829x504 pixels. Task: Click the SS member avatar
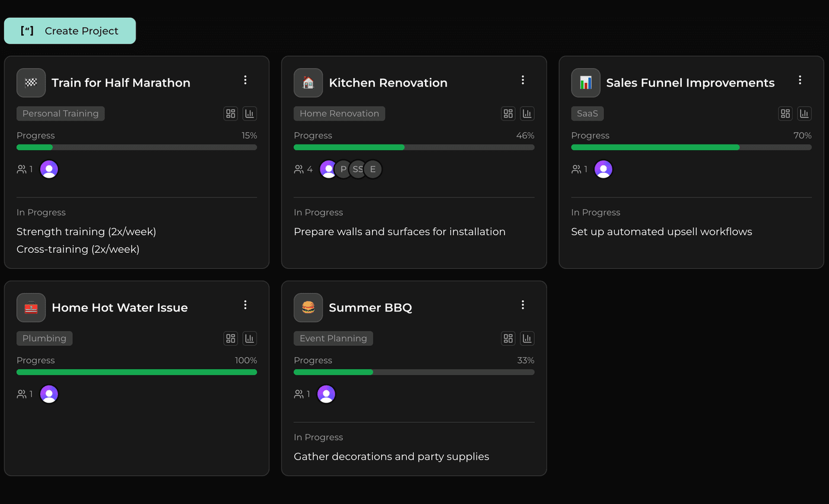tap(358, 169)
